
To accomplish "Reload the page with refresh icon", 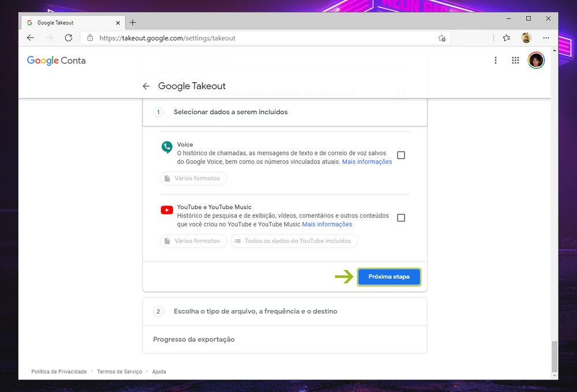I will pyautogui.click(x=68, y=38).
